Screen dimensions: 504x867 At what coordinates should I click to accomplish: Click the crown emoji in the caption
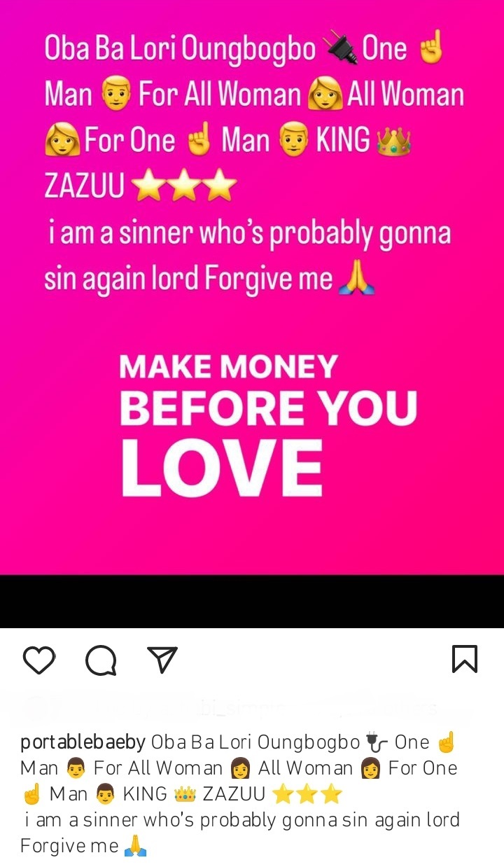tap(185, 794)
